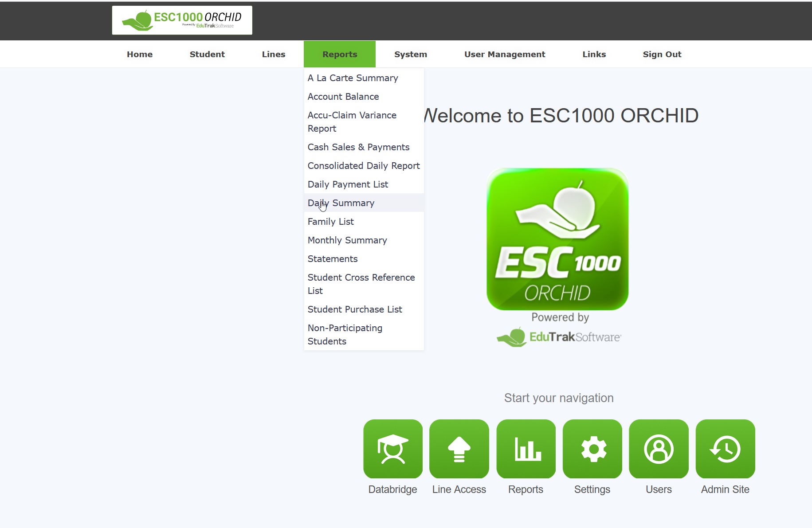Select Daily Summary from the Reports menu

[341, 203]
